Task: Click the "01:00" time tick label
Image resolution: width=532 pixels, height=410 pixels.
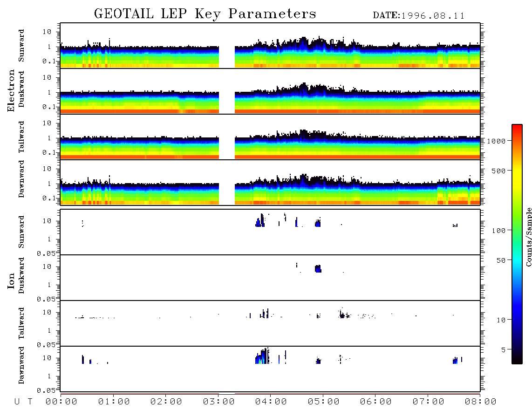Action: [x=114, y=402]
